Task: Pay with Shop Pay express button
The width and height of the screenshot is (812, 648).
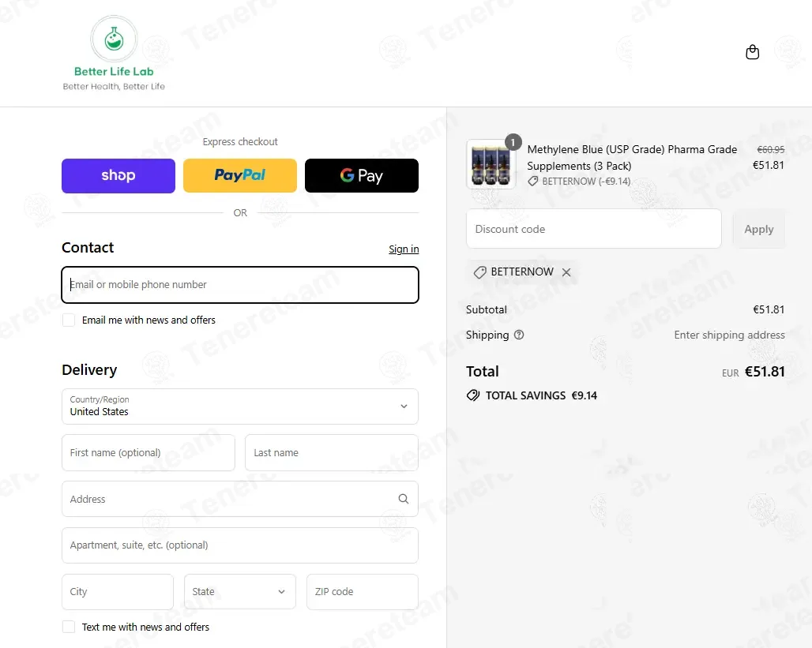Action: click(x=118, y=175)
